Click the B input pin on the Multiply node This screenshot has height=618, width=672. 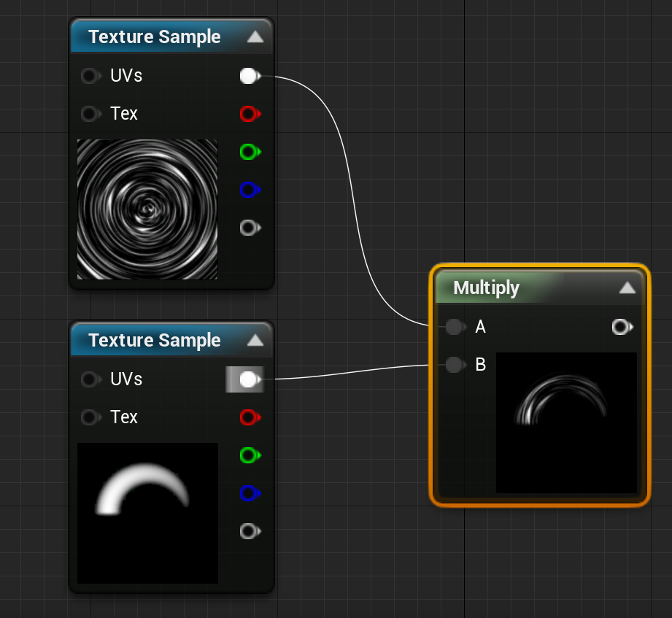click(455, 365)
